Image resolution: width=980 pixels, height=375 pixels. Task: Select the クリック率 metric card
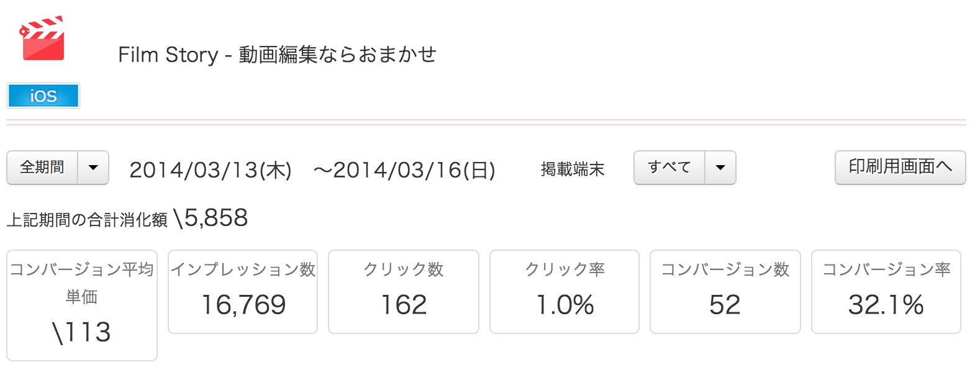[x=565, y=292]
